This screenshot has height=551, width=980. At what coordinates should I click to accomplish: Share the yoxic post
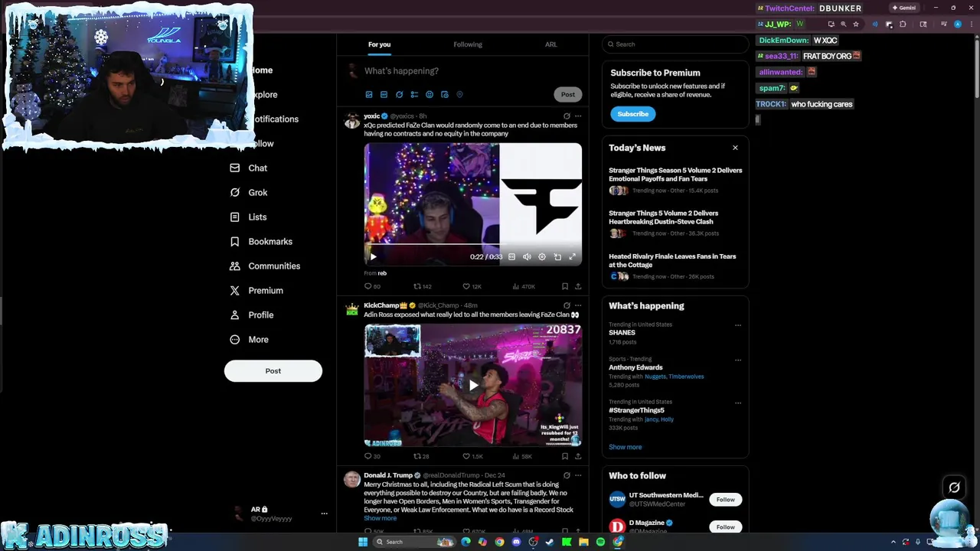click(578, 286)
